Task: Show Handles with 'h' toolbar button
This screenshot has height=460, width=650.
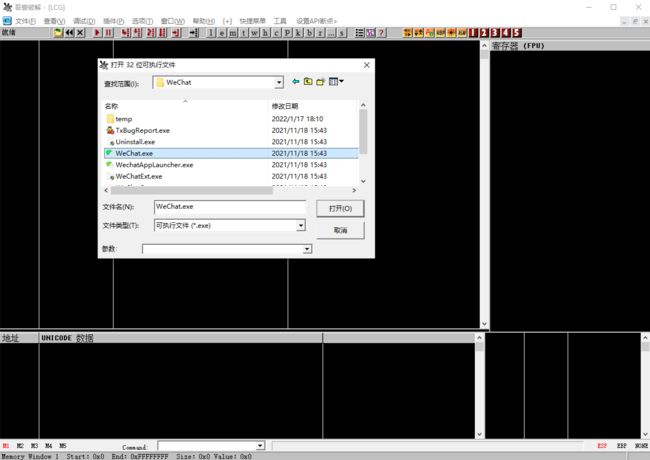Action: [x=265, y=33]
